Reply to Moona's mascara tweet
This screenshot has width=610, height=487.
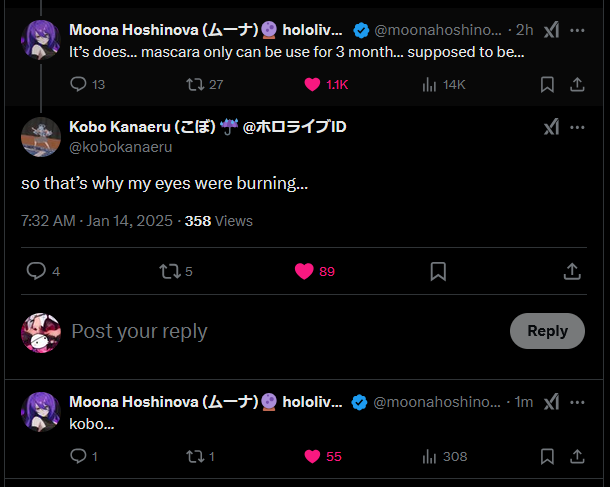(x=80, y=85)
